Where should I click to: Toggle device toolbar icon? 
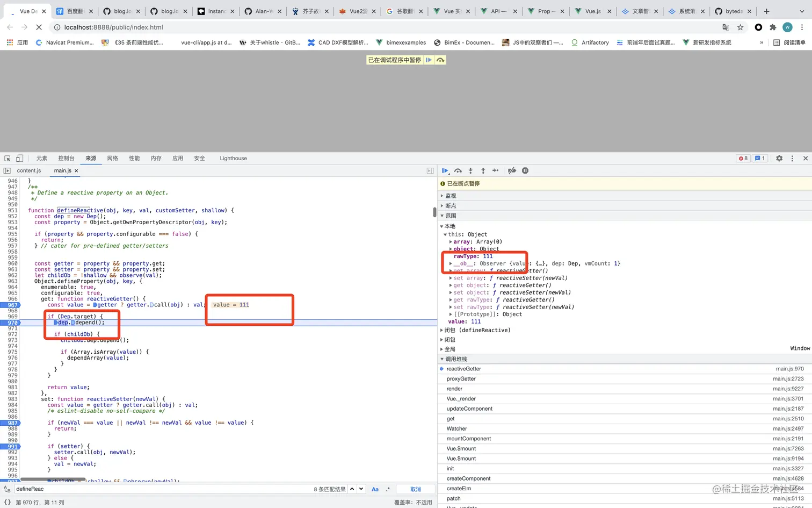(x=19, y=159)
